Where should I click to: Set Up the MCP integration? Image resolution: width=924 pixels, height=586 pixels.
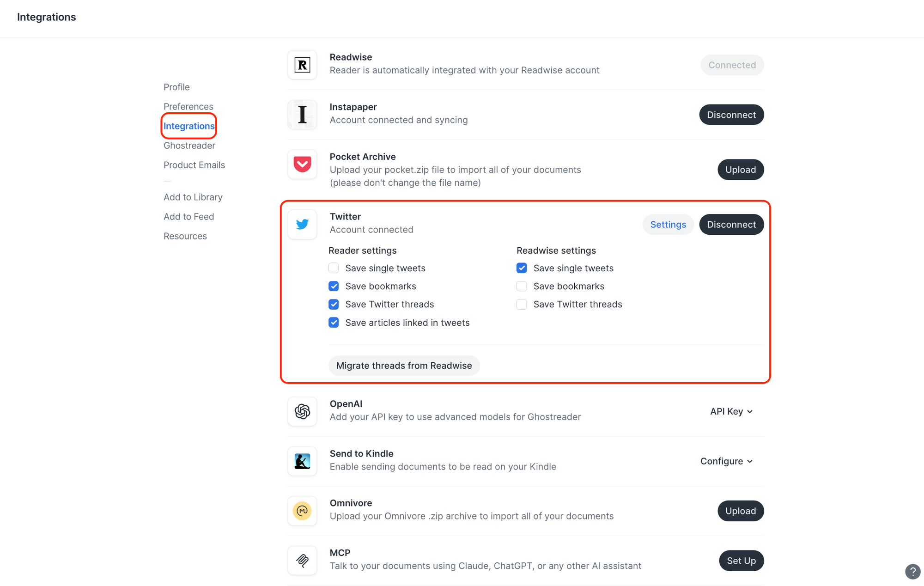pos(742,561)
